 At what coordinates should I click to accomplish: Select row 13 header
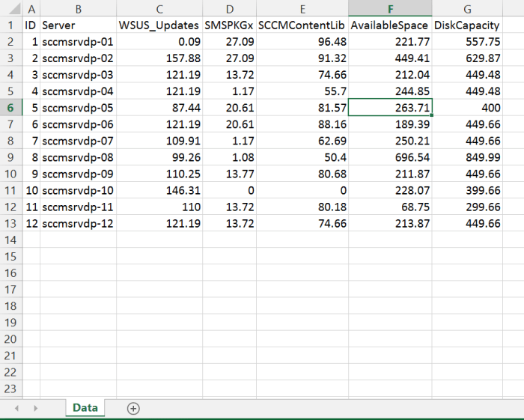point(11,222)
